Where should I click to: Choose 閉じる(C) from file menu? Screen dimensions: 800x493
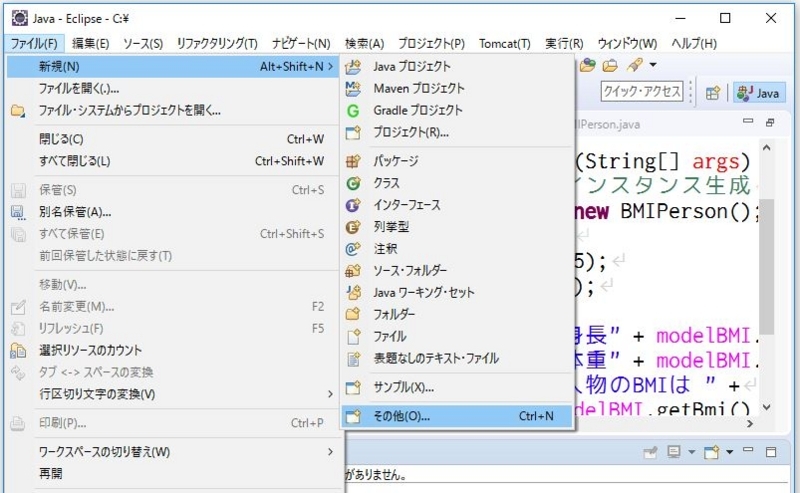[173, 139]
